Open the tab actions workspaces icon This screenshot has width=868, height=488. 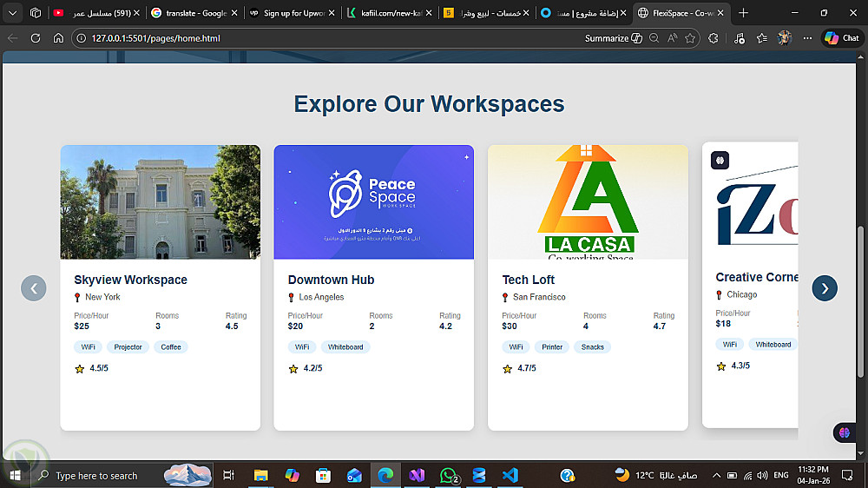[36, 13]
